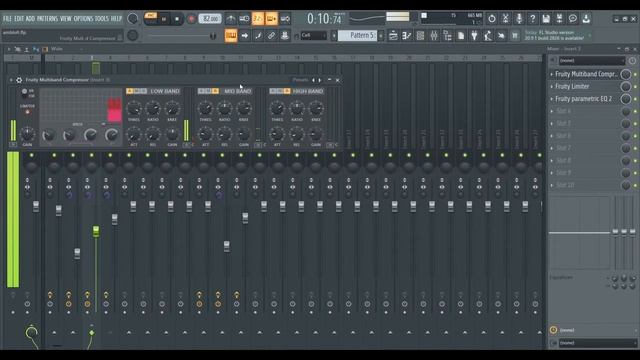
Task: Click the note/clip grouping link icon
Action: (271, 36)
